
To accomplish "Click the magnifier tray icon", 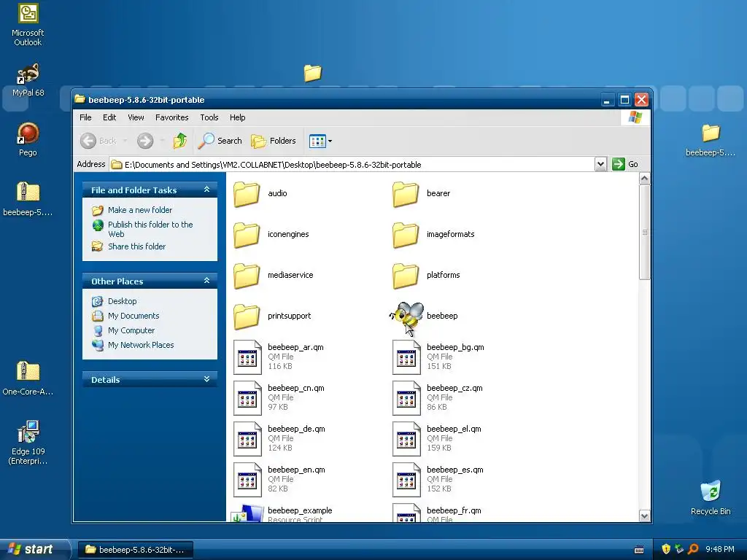I will click(x=693, y=549).
